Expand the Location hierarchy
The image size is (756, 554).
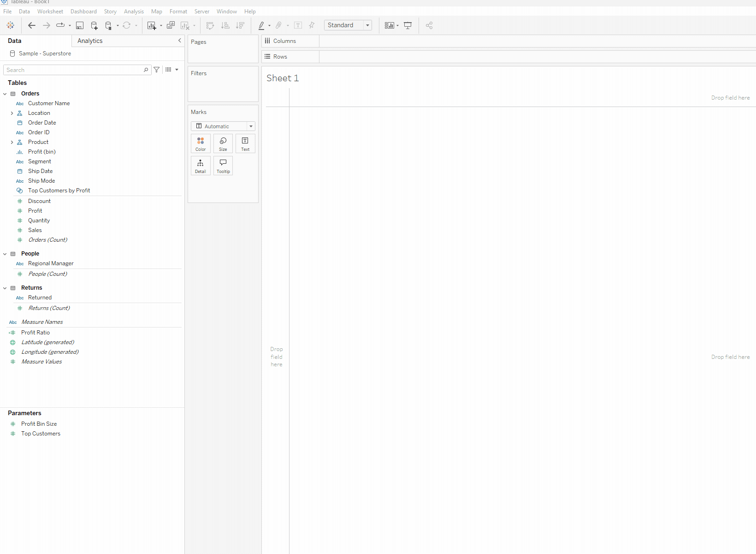(12, 113)
